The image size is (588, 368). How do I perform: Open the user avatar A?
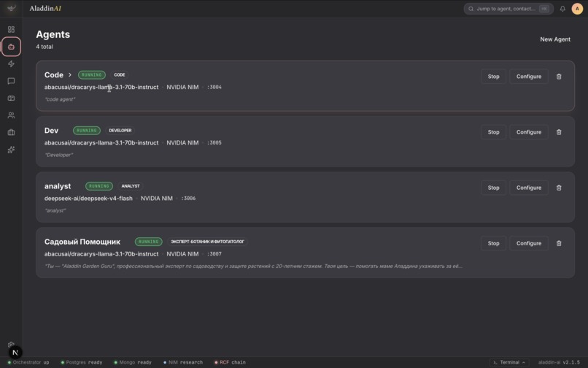577,9
